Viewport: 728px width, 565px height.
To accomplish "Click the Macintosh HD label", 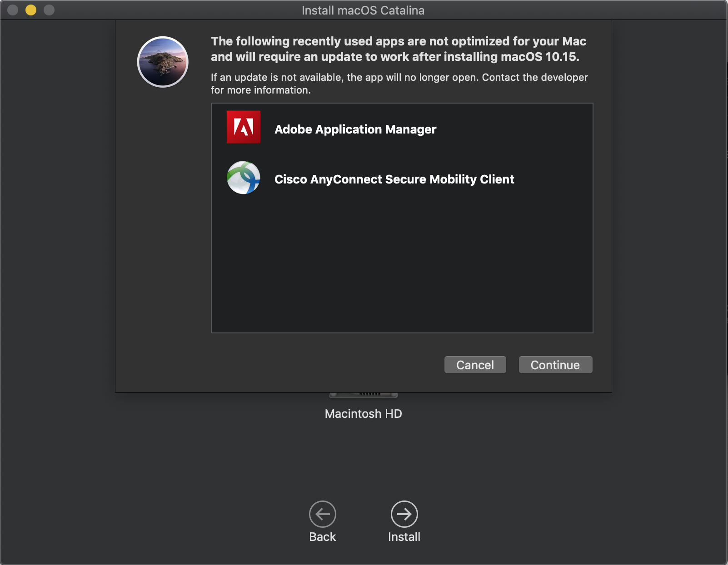I will click(x=364, y=414).
